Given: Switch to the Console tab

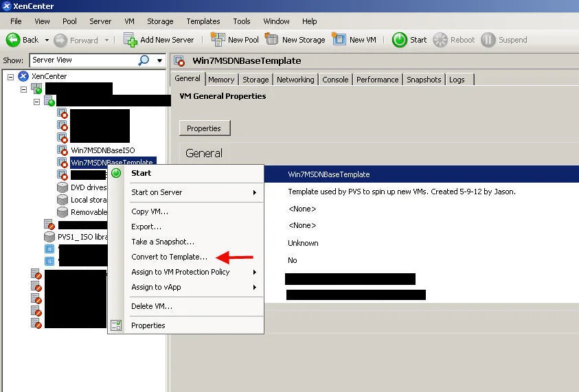Looking at the screenshot, I should coord(335,80).
